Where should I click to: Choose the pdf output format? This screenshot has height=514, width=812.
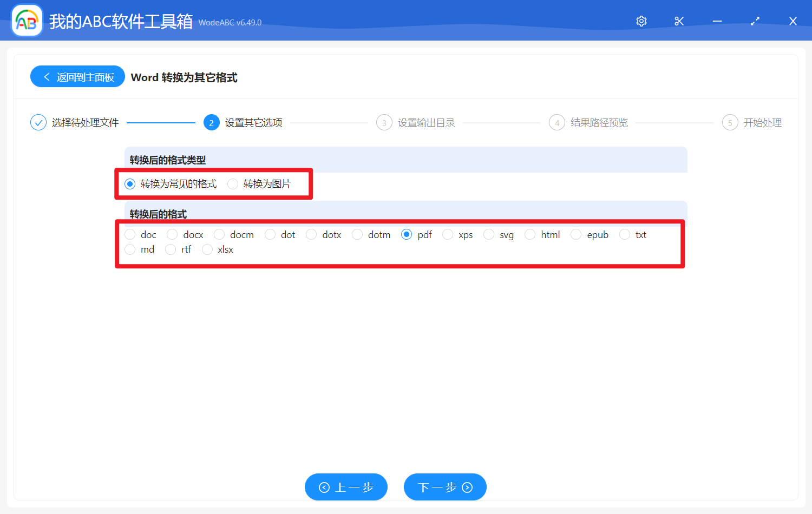pyautogui.click(x=407, y=234)
